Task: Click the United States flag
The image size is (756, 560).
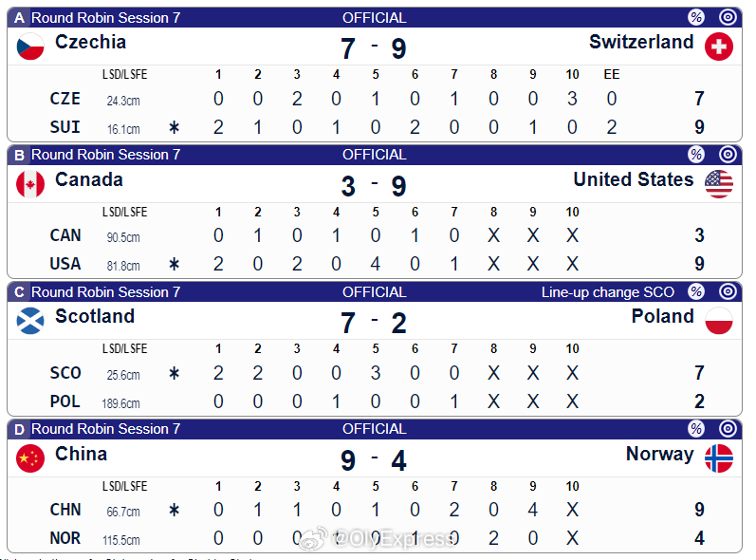Action: tap(719, 184)
